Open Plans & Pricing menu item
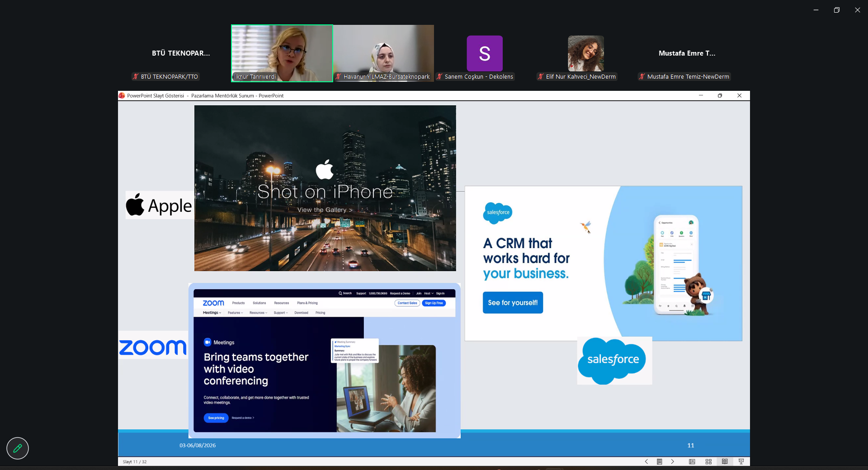This screenshot has width=868, height=470. [307, 303]
